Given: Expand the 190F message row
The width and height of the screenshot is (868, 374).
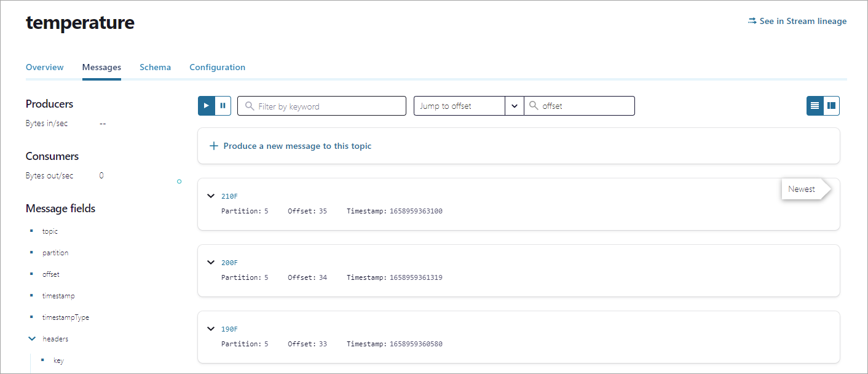Looking at the screenshot, I should point(211,329).
